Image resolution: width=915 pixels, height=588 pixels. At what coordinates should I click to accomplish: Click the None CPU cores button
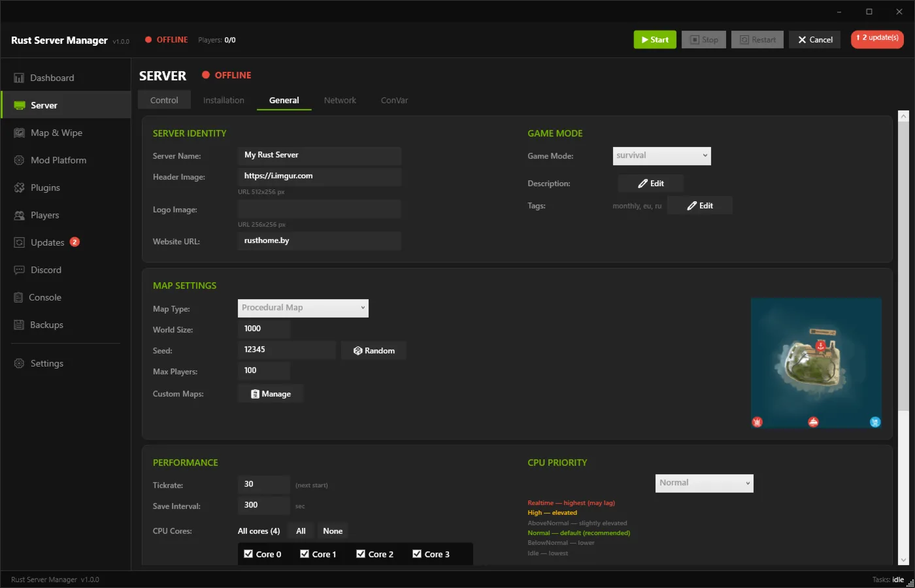coord(333,531)
